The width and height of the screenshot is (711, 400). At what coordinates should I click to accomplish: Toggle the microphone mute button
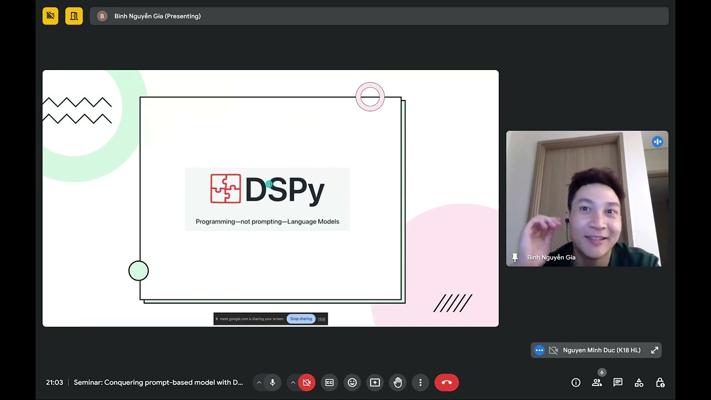pyautogui.click(x=273, y=382)
